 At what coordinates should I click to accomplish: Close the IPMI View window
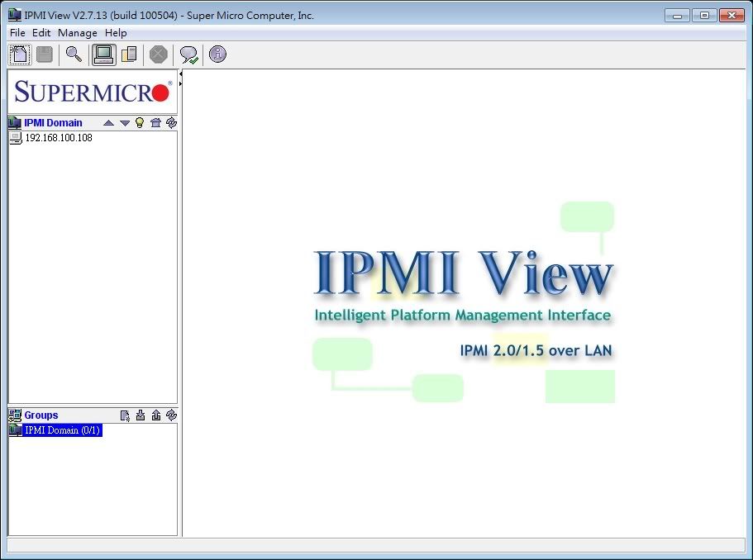click(732, 16)
